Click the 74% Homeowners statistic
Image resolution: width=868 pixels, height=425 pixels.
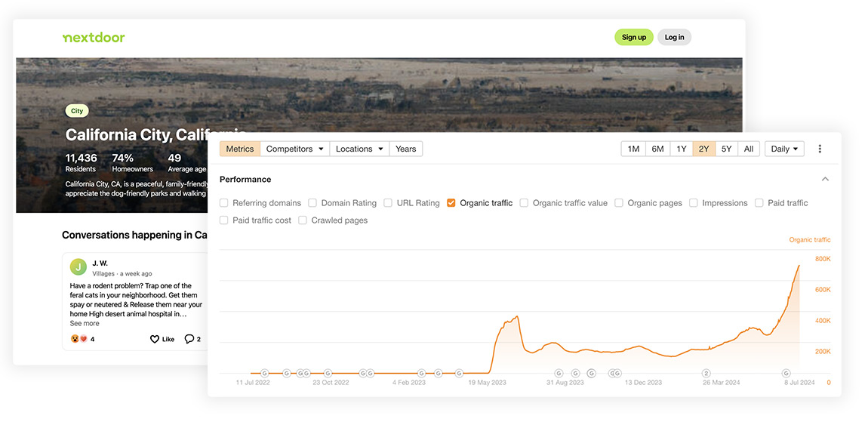coord(132,163)
